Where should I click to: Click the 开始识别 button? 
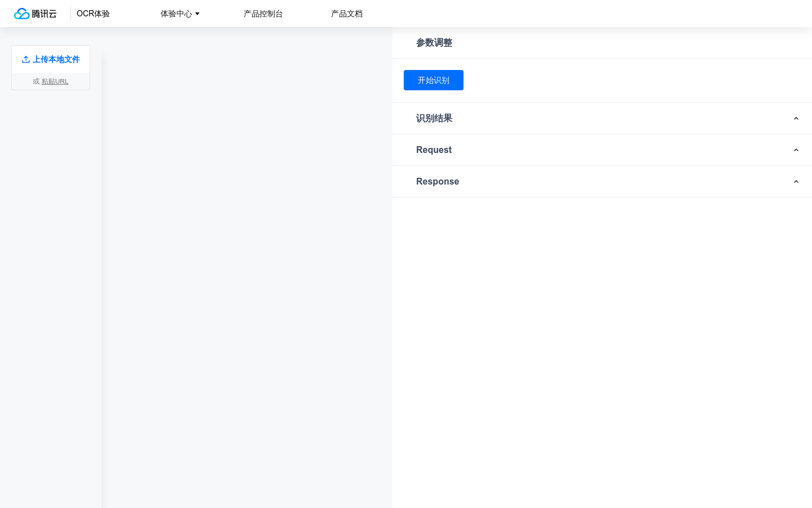[x=434, y=80]
